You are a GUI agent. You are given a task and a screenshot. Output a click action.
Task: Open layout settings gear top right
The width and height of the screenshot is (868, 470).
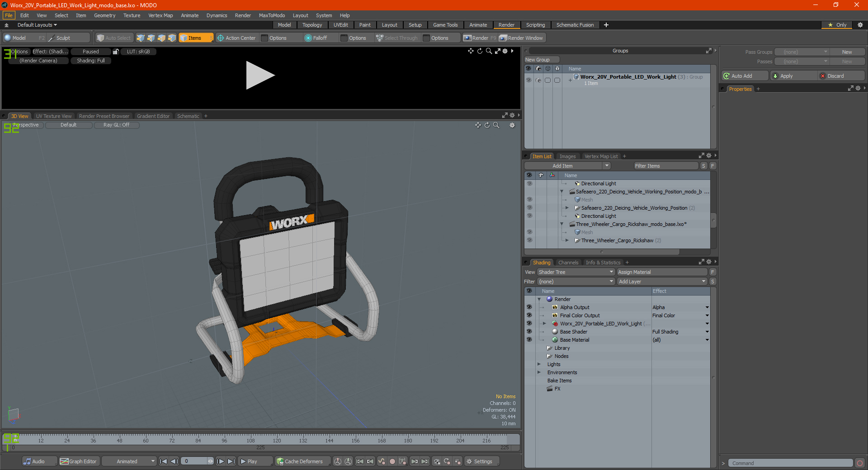860,25
